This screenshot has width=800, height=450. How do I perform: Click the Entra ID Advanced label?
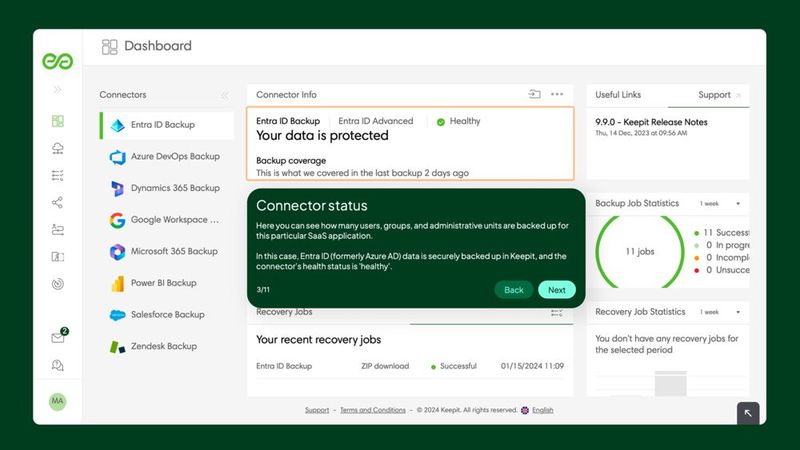click(x=376, y=121)
